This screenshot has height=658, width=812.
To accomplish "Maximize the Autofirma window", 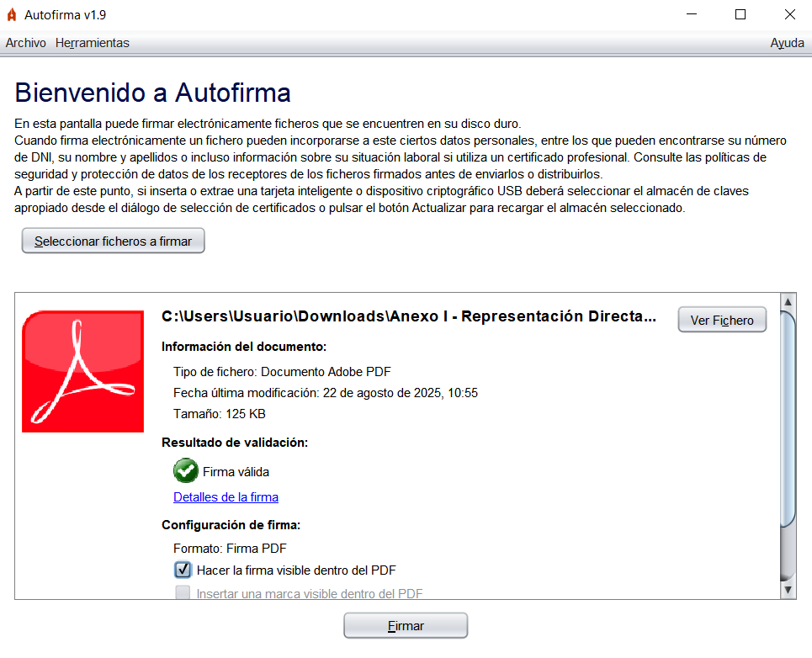I will tap(740, 14).
